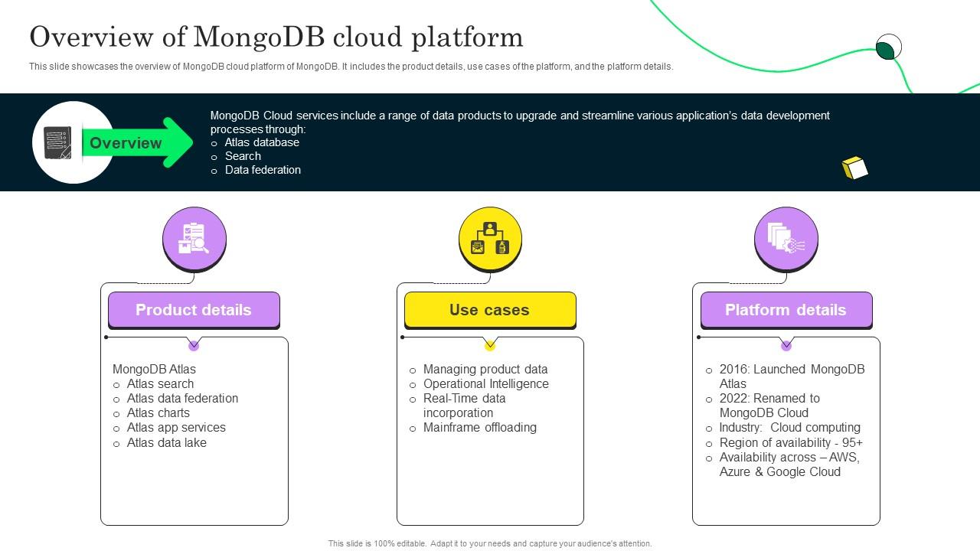
Task: Click the Overview document icon
Action: click(x=58, y=143)
